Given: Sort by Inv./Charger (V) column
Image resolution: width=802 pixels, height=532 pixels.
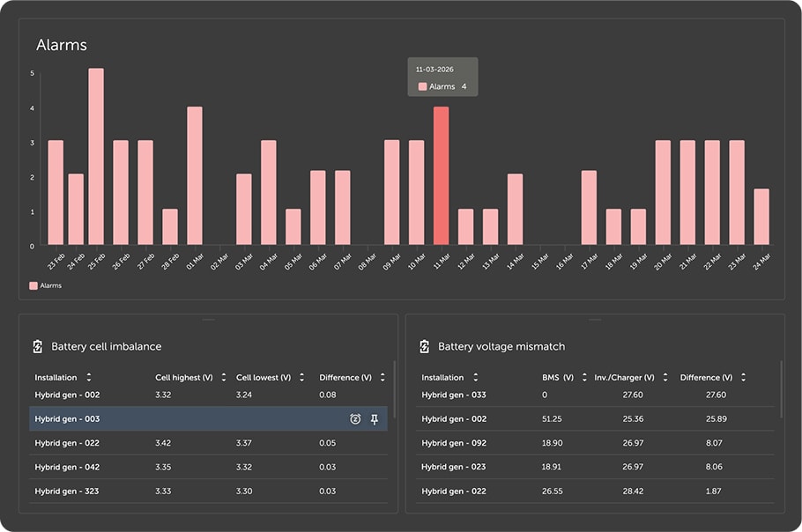Looking at the screenshot, I should [x=665, y=377].
